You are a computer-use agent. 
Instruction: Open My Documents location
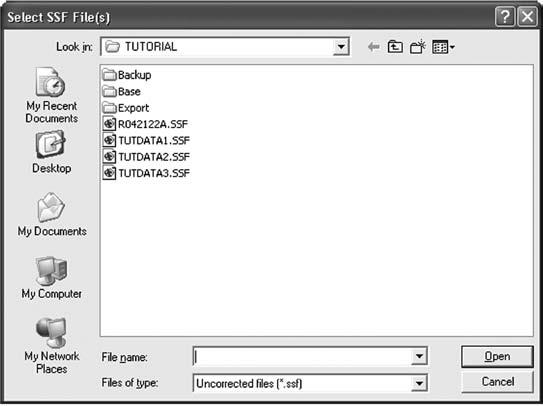pos(52,215)
